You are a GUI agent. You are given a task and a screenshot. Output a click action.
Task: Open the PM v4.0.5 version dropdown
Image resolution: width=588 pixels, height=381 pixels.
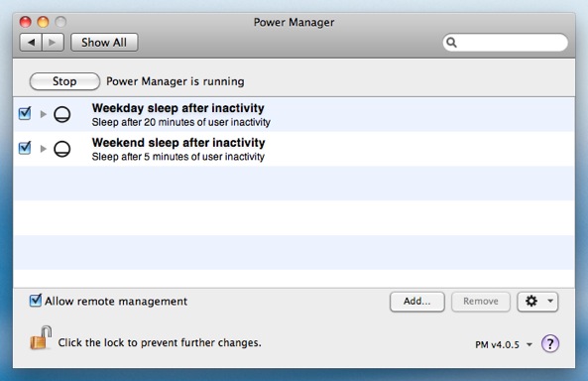(504, 344)
